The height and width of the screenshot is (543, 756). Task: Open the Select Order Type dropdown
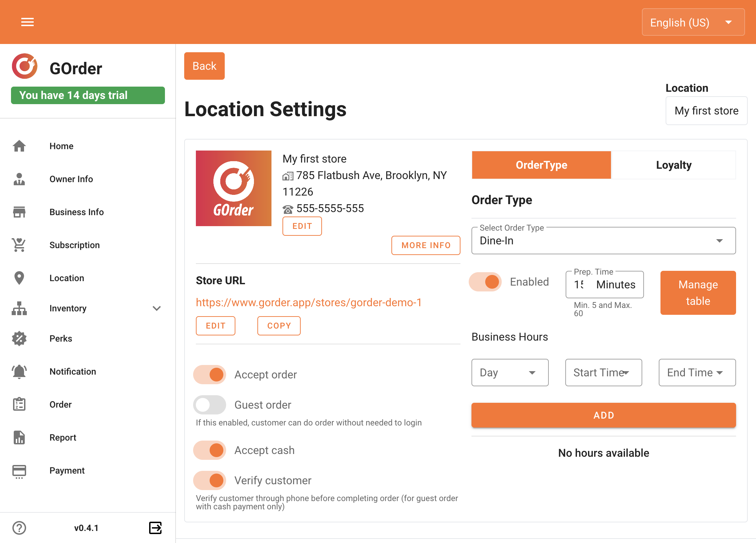(604, 241)
